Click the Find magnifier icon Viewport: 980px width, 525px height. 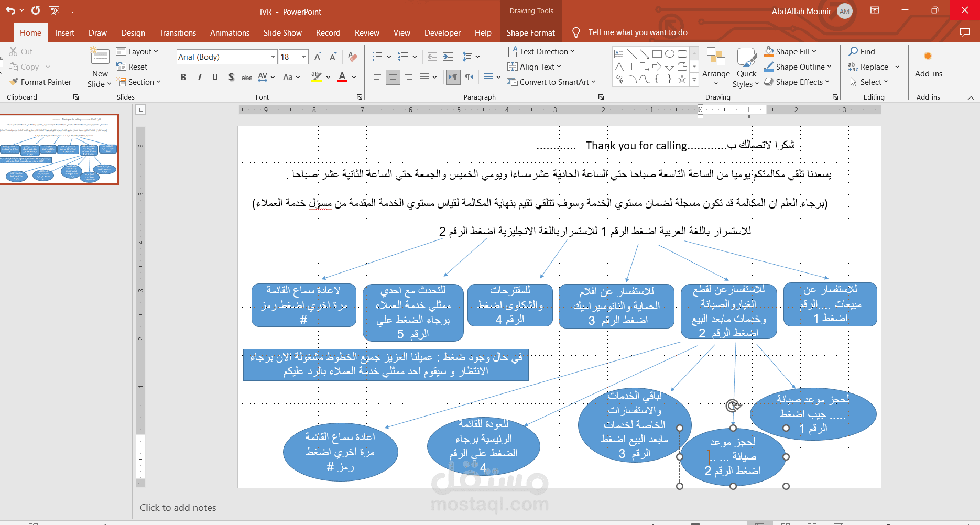[854, 51]
